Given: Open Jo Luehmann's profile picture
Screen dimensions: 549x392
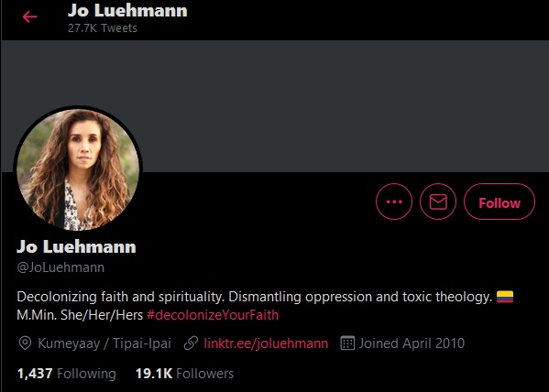Looking at the screenshot, I should [x=78, y=169].
